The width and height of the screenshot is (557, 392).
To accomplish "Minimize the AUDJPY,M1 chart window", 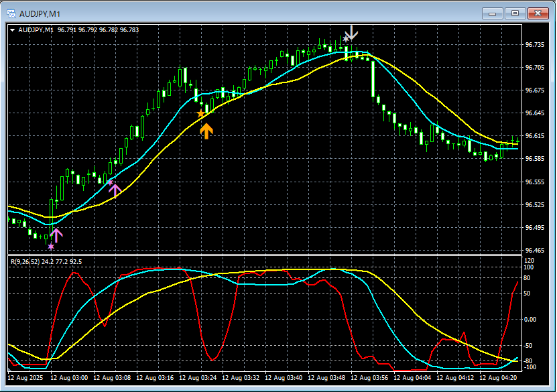I will [493, 13].
